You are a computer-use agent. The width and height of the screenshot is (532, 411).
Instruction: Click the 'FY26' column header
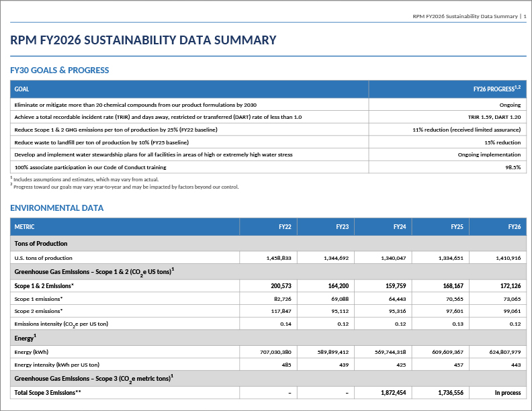click(515, 227)
